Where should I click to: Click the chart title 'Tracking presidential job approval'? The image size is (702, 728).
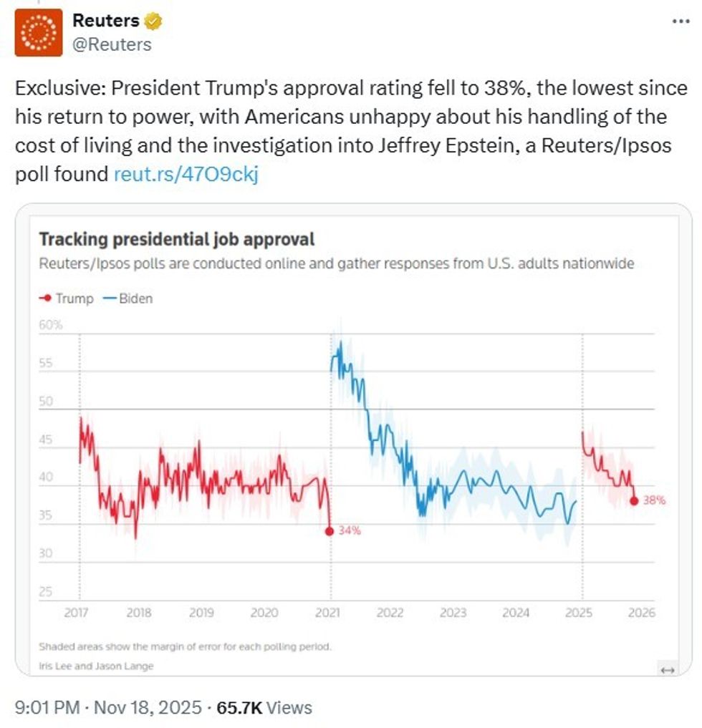tap(176, 239)
